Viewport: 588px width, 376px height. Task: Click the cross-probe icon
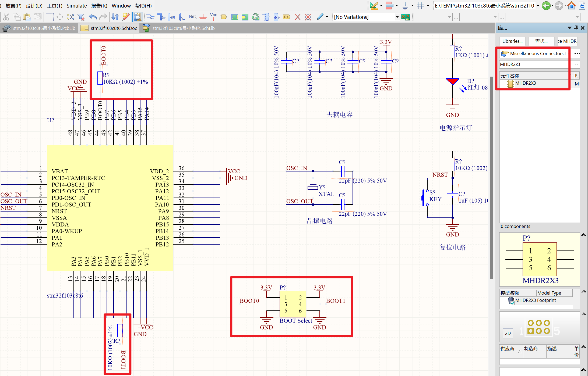pyautogui.click(x=126, y=17)
